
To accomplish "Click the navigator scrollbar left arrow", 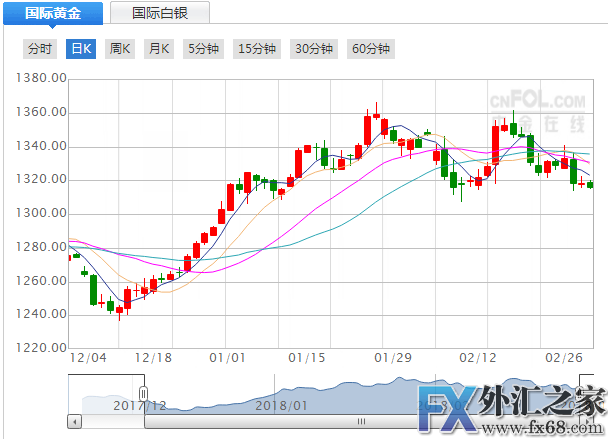I will (x=73, y=422).
